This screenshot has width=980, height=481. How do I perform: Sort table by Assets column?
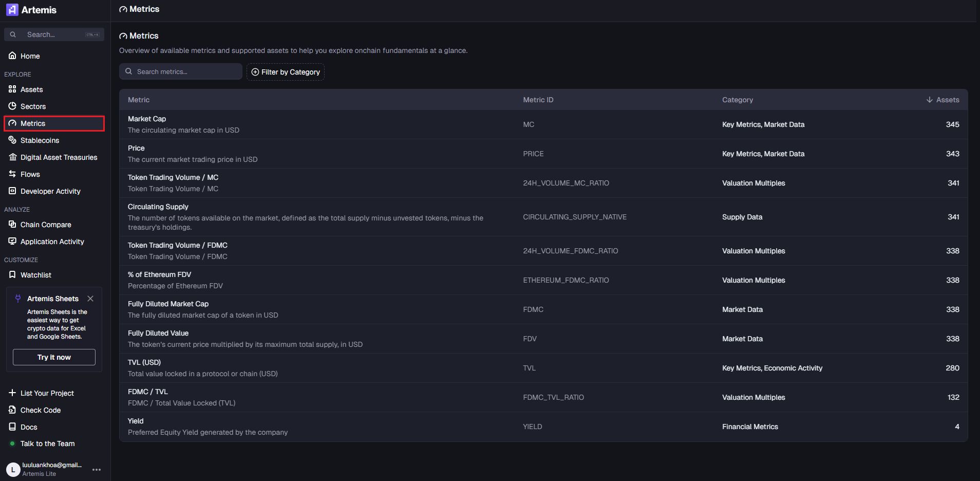click(x=943, y=100)
